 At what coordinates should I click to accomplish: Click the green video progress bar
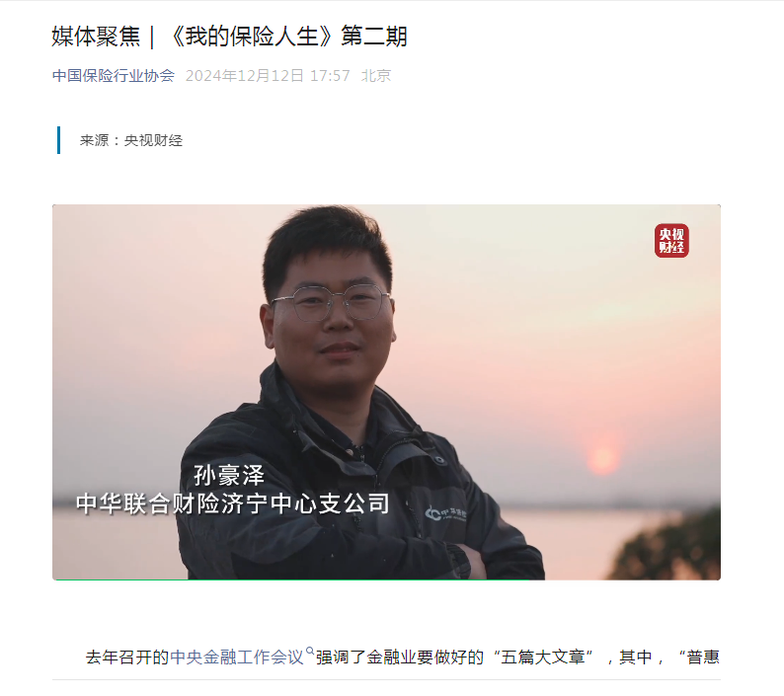(292, 580)
